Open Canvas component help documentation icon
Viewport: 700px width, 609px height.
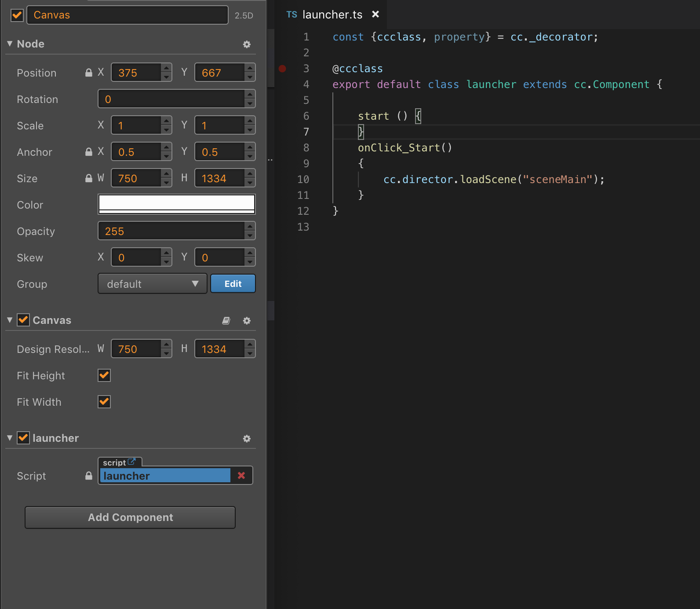tap(226, 321)
